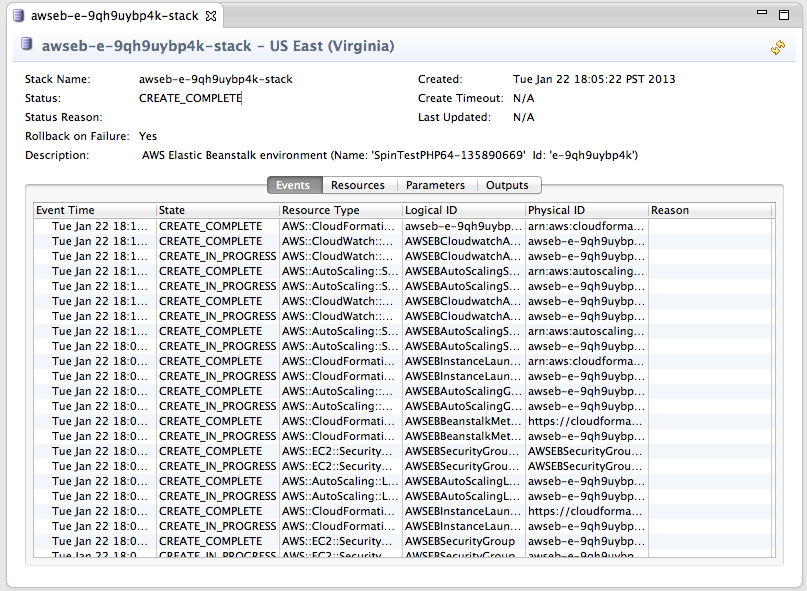
Task: Click https://cloudforma... in the AWSEBBeanstalkMet... row
Action: tap(585, 421)
